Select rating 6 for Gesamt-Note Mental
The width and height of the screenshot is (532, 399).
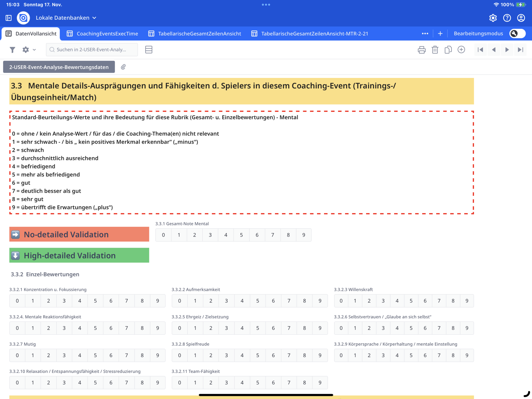(257, 235)
